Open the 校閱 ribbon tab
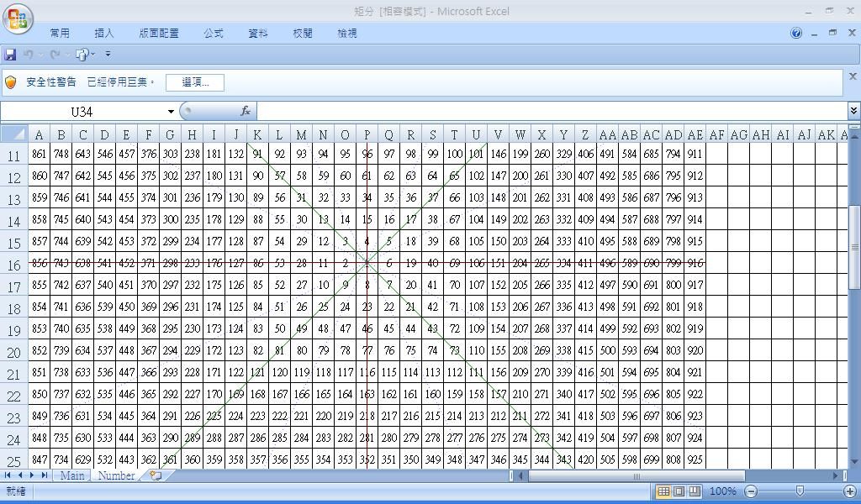 (303, 34)
